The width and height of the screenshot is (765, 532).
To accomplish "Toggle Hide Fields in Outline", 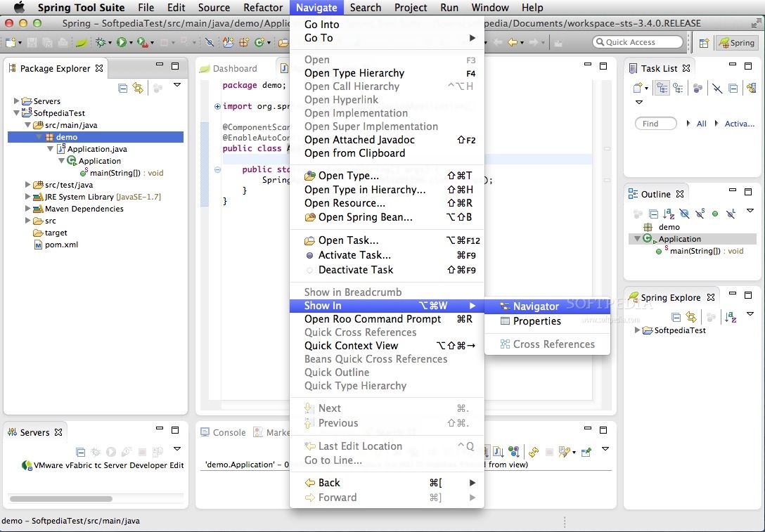I will tap(684, 214).
